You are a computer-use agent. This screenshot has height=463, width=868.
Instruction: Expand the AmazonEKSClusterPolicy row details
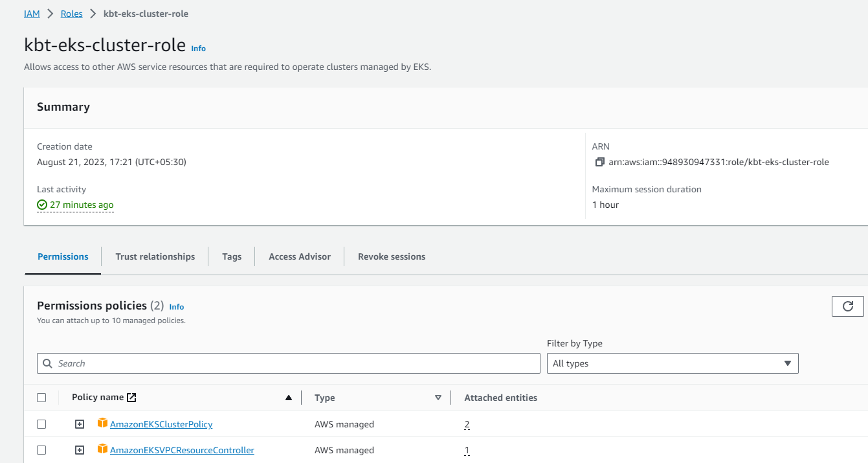pyautogui.click(x=80, y=424)
